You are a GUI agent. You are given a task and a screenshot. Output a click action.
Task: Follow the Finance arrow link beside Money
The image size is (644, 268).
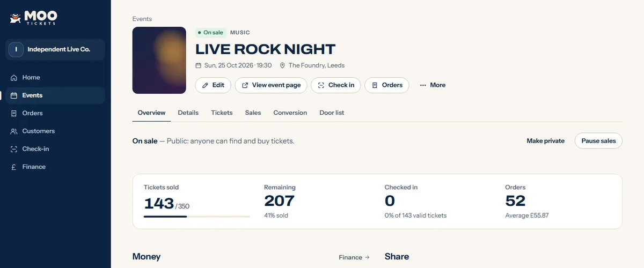(x=354, y=257)
